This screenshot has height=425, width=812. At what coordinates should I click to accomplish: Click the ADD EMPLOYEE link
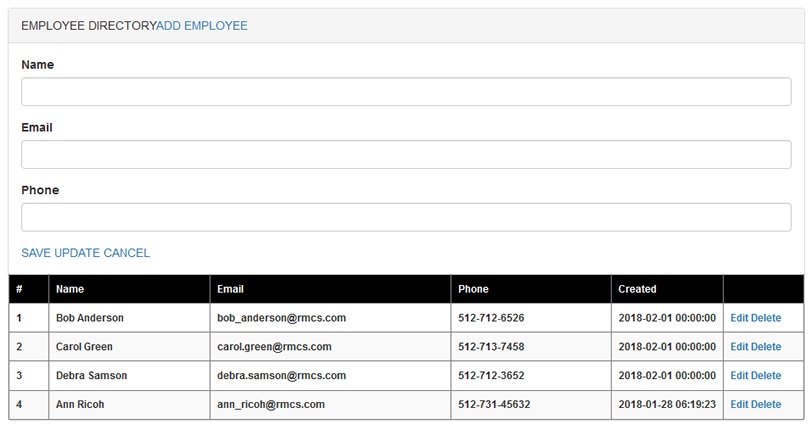coord(202,26)
